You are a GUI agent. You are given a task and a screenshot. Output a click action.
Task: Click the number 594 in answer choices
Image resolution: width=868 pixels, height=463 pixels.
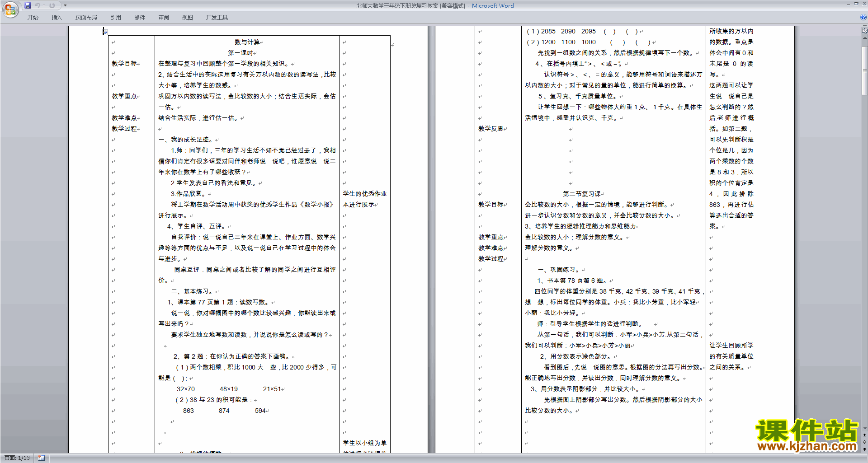(x=260, y=411)
